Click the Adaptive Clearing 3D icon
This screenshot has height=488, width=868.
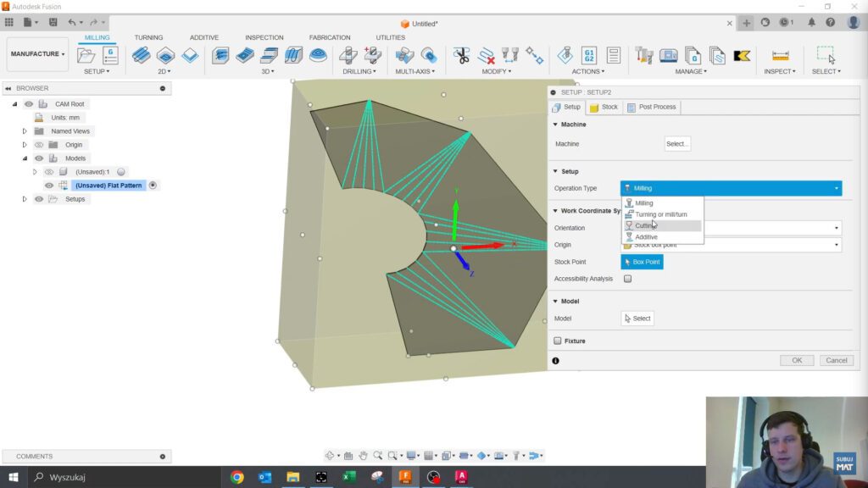(x=221, y=56)
